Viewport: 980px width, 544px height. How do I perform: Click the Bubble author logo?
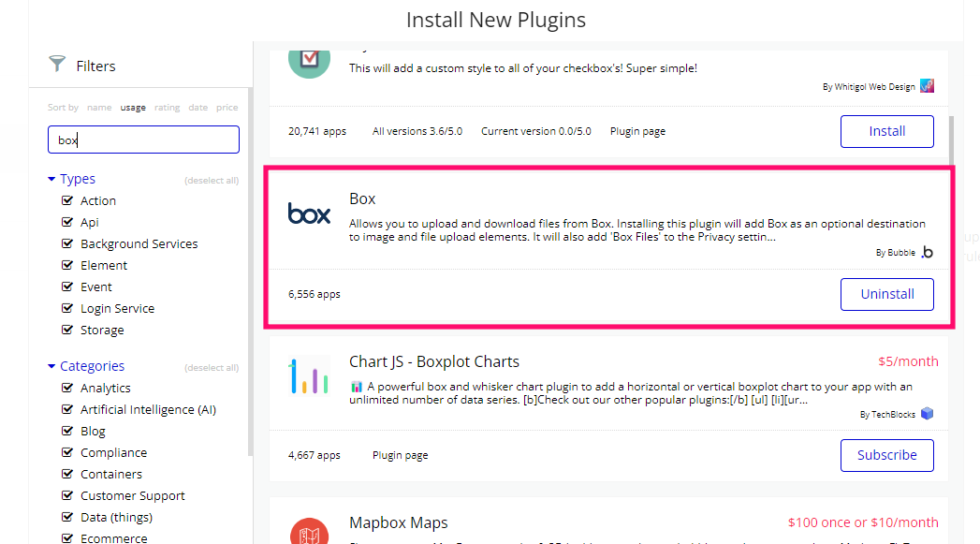pos(928,252)
